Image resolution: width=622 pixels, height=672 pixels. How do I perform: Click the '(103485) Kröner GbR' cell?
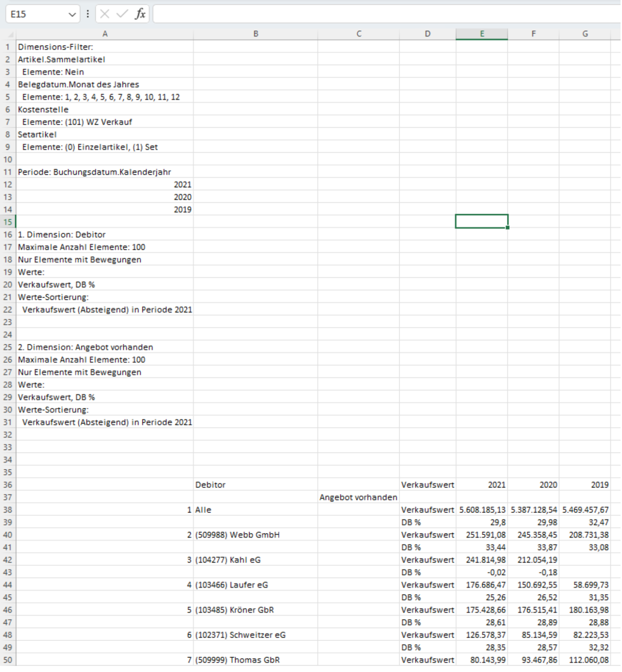click(255, 610)
